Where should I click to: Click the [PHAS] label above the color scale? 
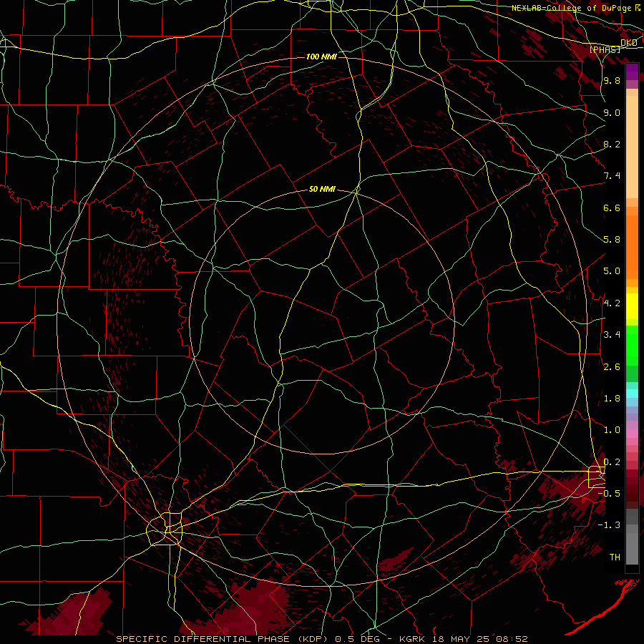605,49
